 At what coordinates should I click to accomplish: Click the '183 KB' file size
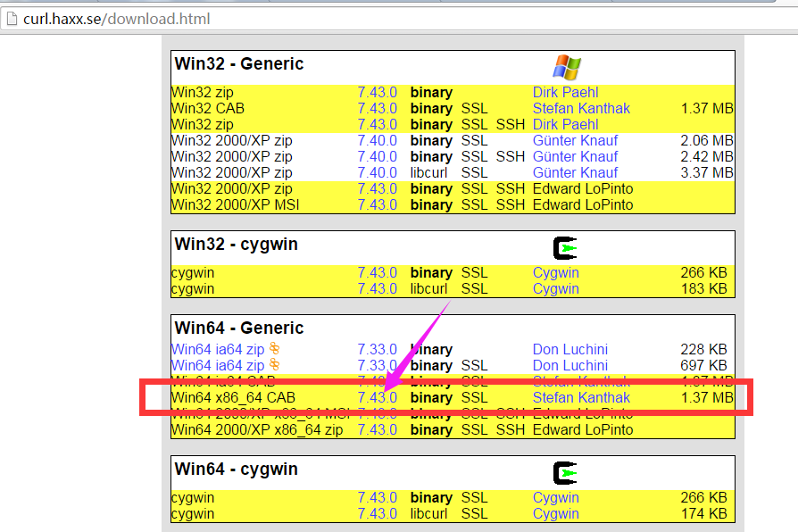tap(704, 288)
